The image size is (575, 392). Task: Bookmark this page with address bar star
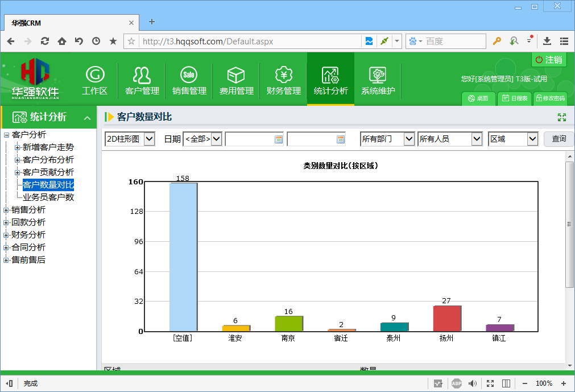click(131, 42)
